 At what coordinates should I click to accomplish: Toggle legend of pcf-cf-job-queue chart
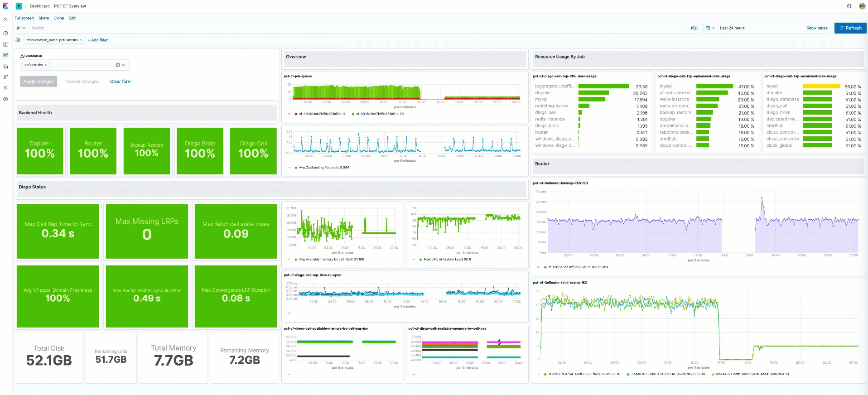pos(289,114)
